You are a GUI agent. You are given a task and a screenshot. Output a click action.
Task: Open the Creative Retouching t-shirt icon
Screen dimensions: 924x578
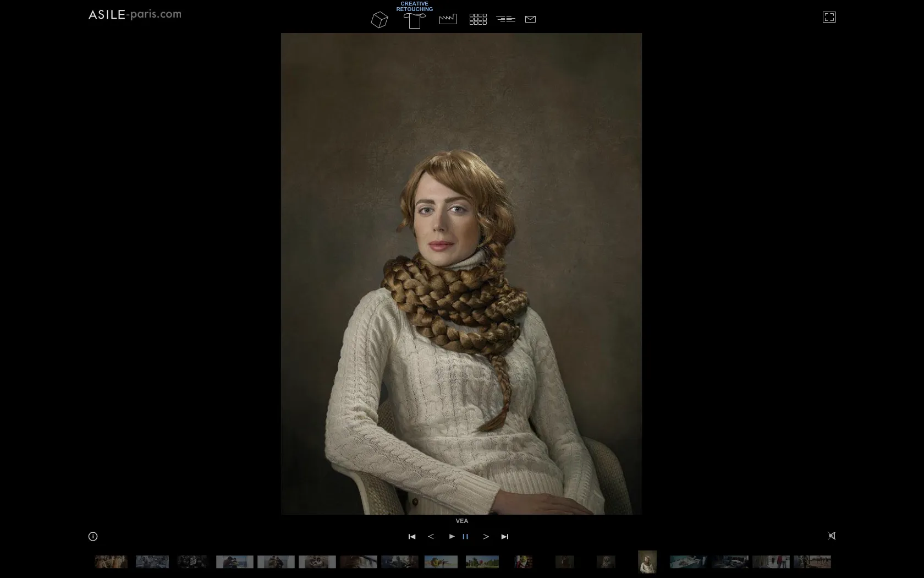[x=415, y=20]
